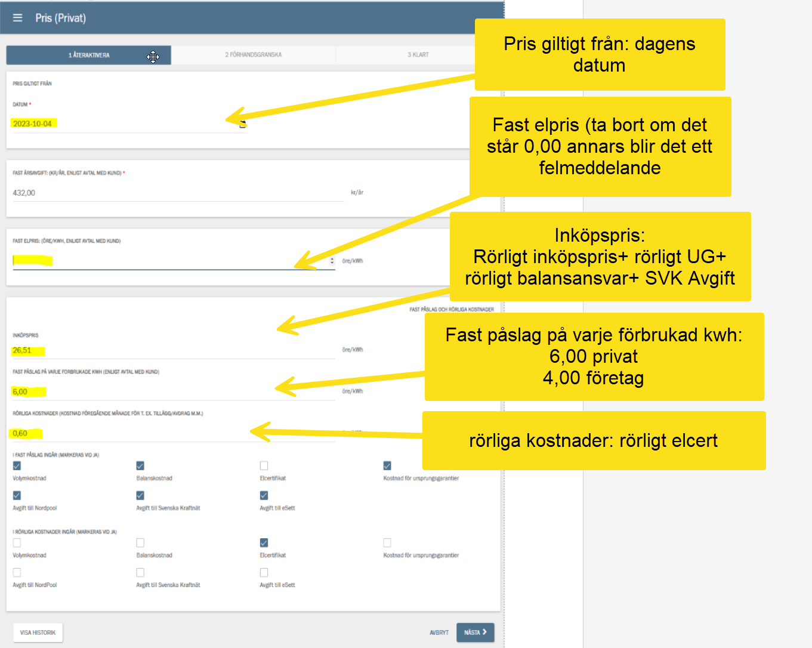Image resolution: width=812 pixels, height=648 pixels.
Task: Select the 2 Förhandsgranska step tab
Action: (253, 55)
